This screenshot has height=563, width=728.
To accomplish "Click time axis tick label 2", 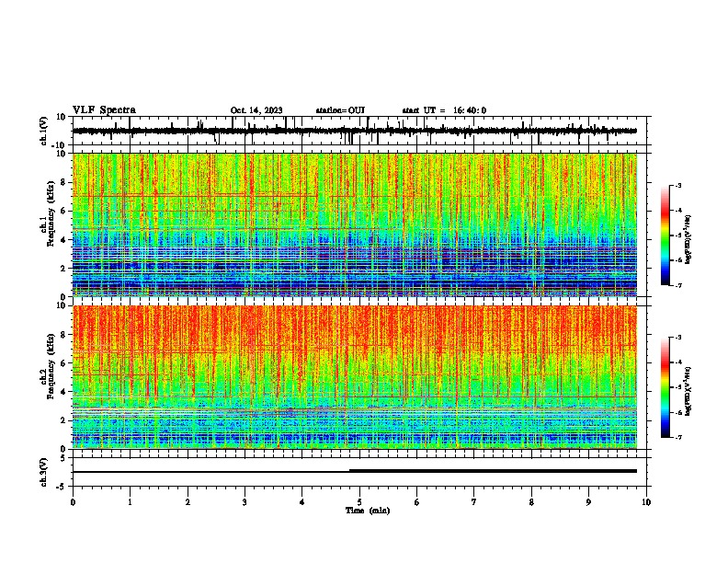I will [188, 502].
